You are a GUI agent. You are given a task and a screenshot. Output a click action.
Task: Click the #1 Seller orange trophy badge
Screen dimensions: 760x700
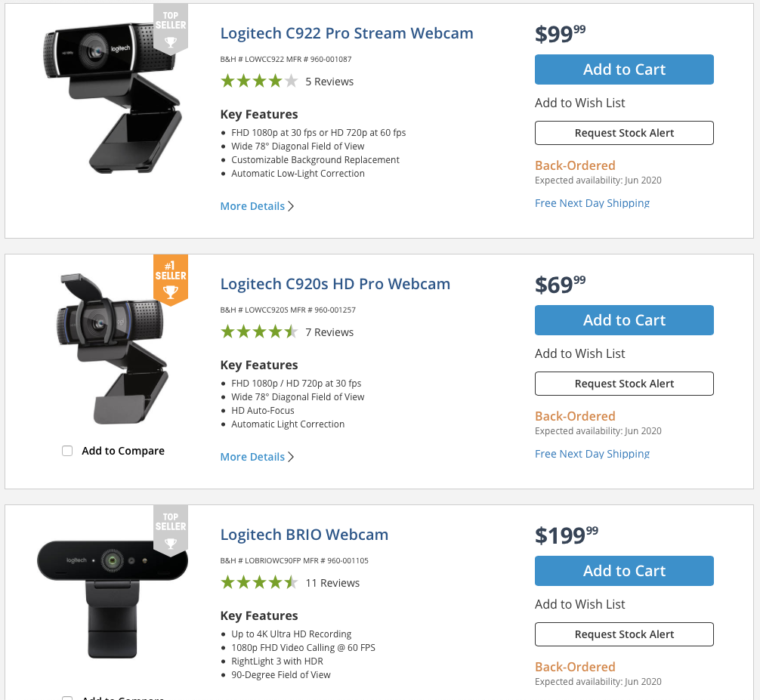point(171,279)
